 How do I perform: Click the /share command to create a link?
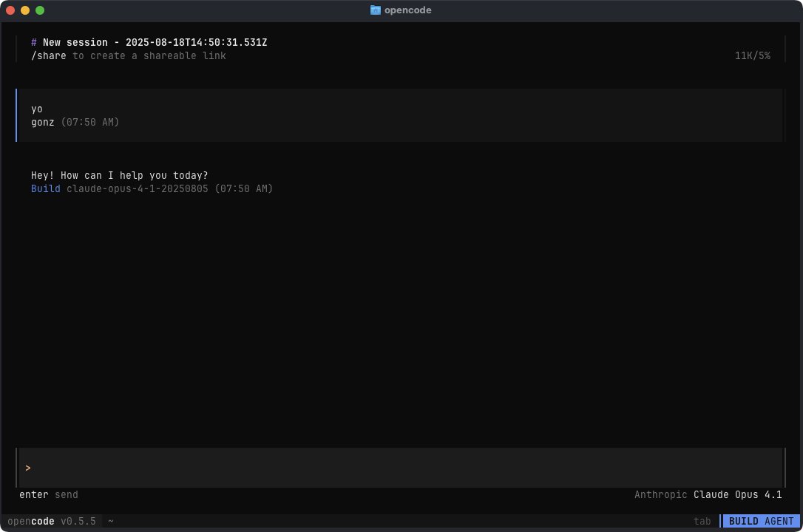[x=49, y=55]
